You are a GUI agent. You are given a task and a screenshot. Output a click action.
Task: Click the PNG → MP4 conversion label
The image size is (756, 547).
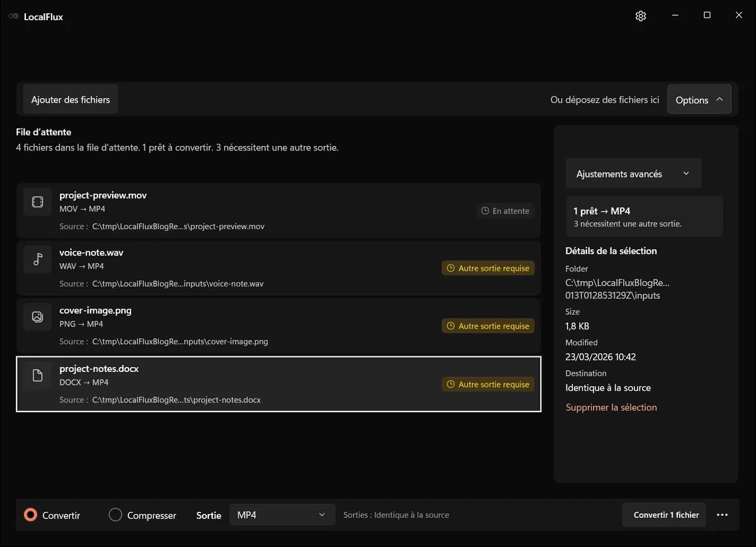[x=81, y=324]
